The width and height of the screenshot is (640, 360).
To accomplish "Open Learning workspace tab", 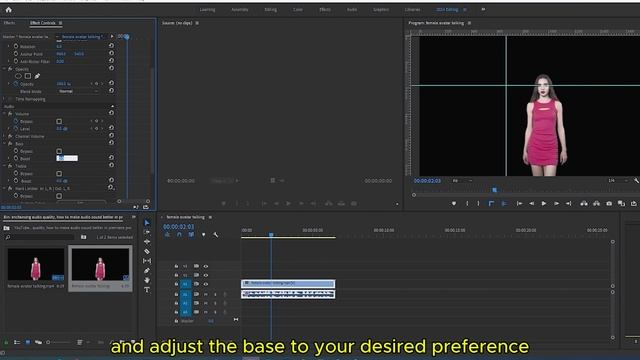I will (207, 9).
